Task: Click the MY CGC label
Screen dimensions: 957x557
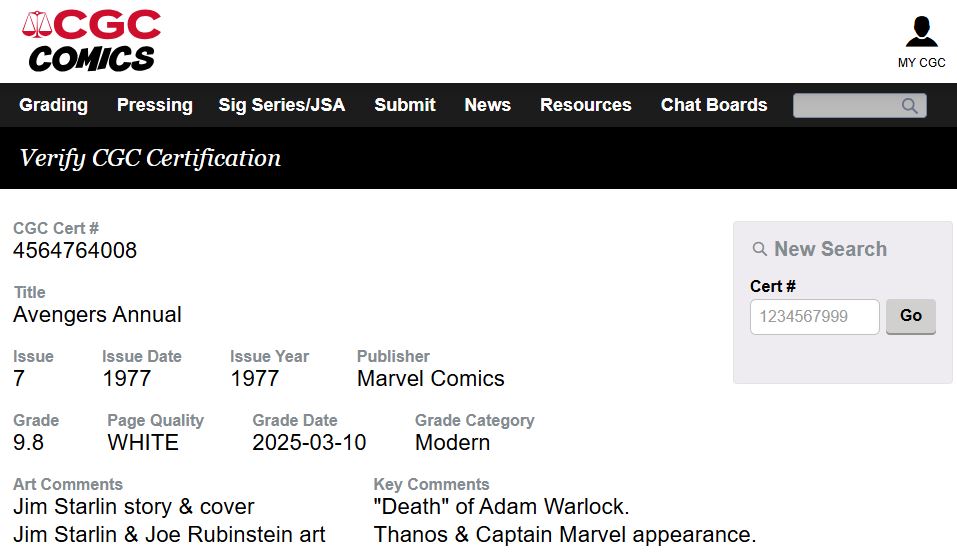Action: click(x=921, y=63)
